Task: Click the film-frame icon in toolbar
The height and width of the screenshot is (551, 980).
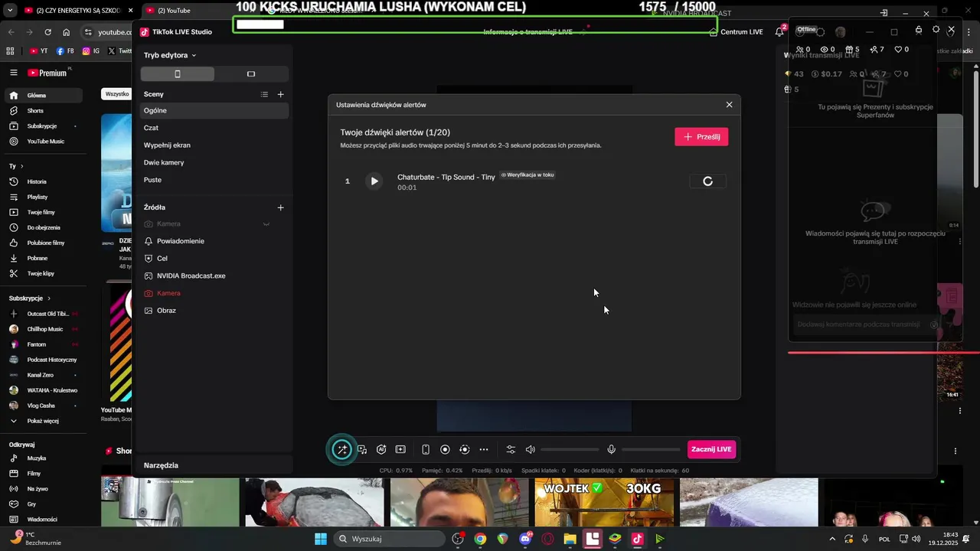Action: tap(400, 449)
